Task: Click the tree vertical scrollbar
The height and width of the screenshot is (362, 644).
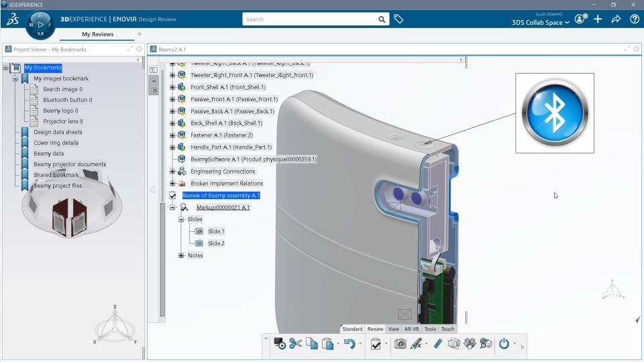Action: 162,259
